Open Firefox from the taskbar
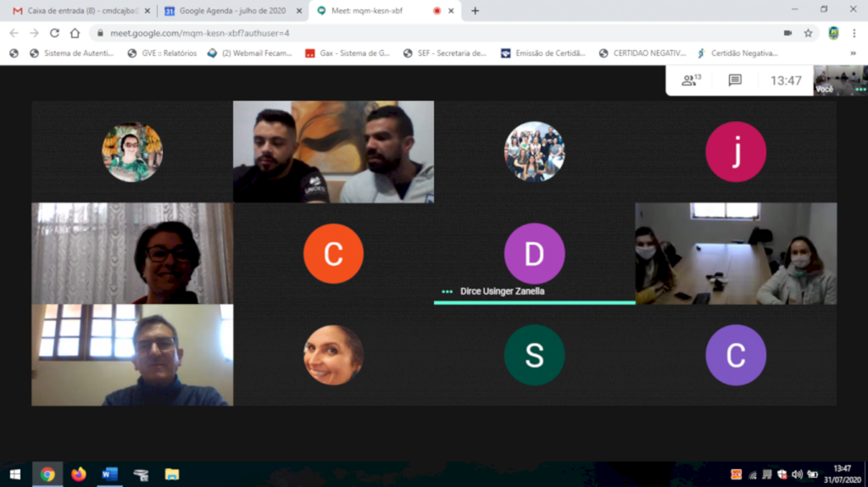The height and width of the screenshot is (487, 868). click(79, 474)
